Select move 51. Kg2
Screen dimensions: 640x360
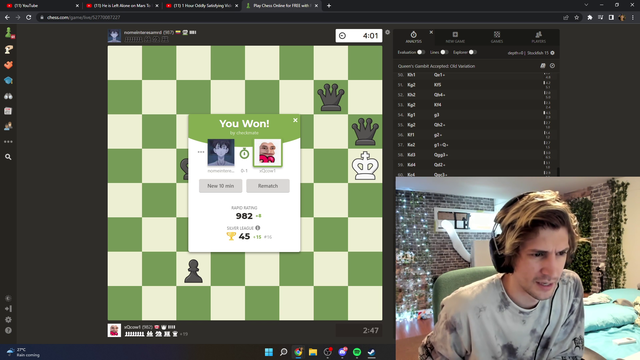[x=411, y=85]
